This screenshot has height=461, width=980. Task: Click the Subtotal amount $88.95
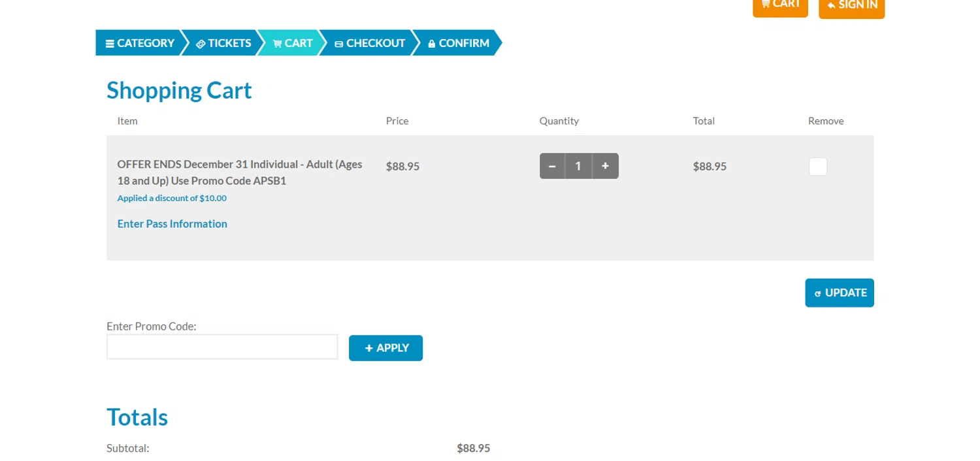(x=474, y=449)
